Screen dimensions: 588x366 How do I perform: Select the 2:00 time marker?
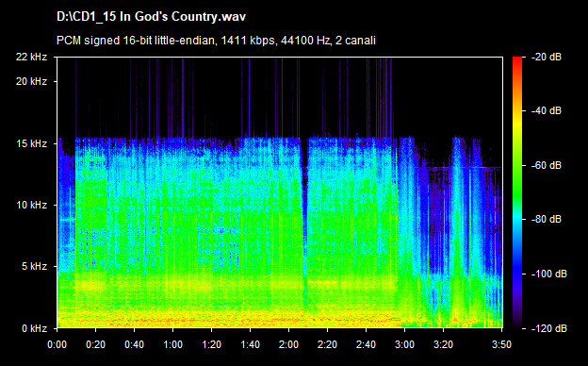288,344
